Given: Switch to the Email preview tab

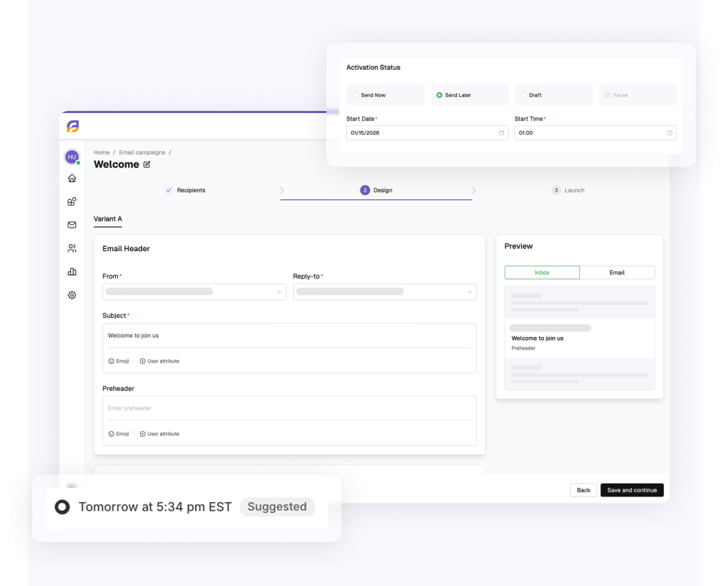Looking at the screenshot, I should (616, 272).
